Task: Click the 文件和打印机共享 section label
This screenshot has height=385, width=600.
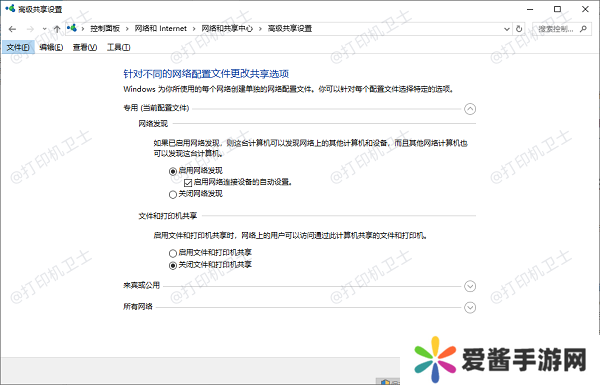Action: (168, 216)
